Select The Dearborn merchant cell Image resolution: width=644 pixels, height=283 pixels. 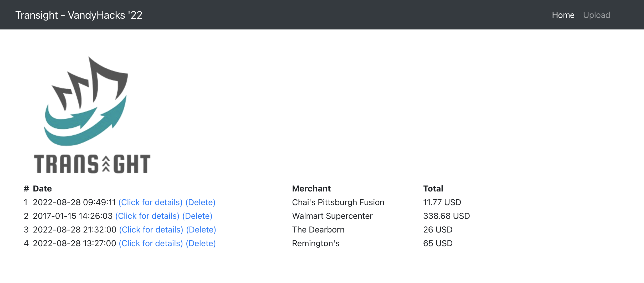[x=318, y=230]
